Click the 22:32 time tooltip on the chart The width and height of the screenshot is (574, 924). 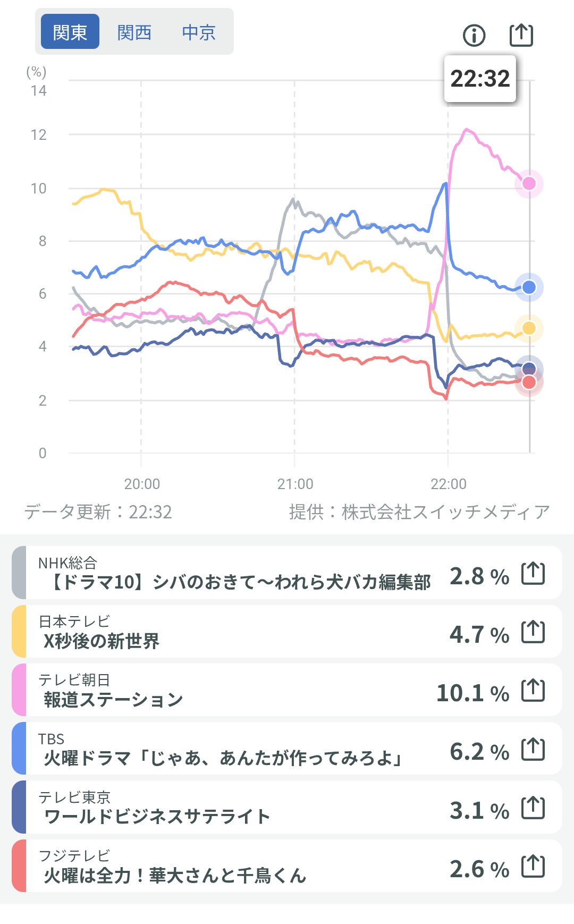480,79
